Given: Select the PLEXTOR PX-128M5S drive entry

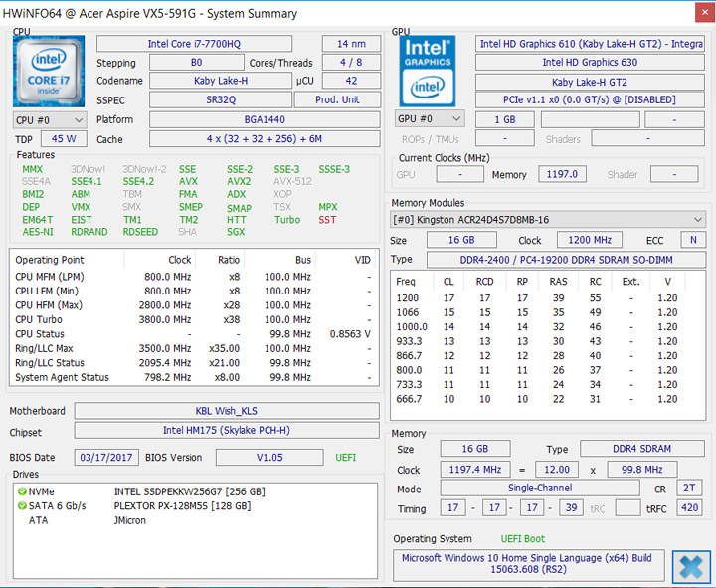Looking at the screenshot, I should pos(181,506).
